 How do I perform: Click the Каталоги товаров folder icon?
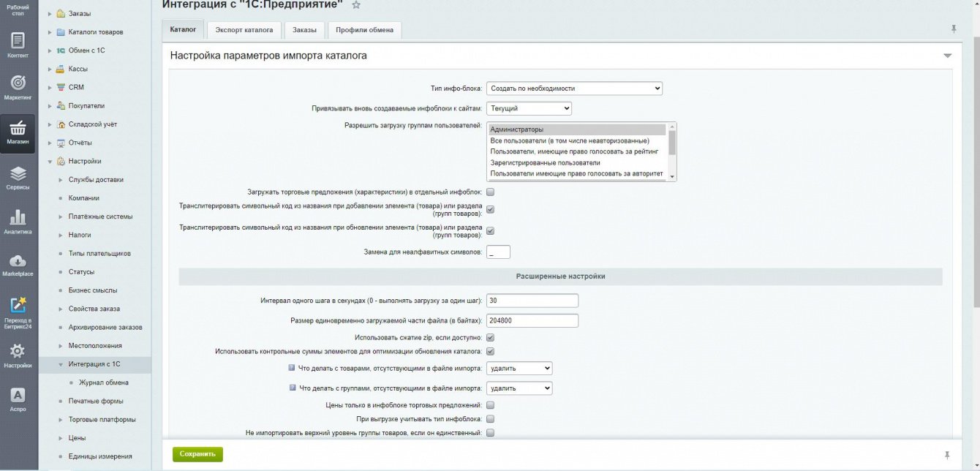tap(61, 32)
